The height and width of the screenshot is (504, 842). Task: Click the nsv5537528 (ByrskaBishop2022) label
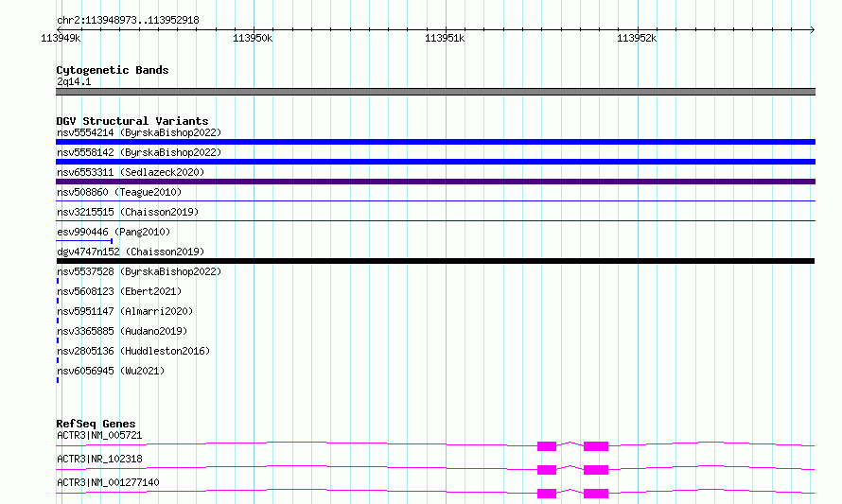[139, 271]
